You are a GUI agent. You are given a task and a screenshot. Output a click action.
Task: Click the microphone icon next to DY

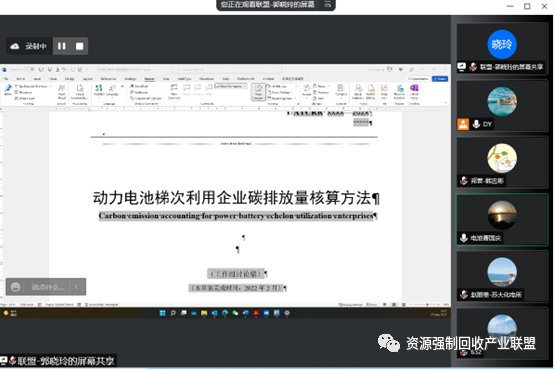coord(476,124)
